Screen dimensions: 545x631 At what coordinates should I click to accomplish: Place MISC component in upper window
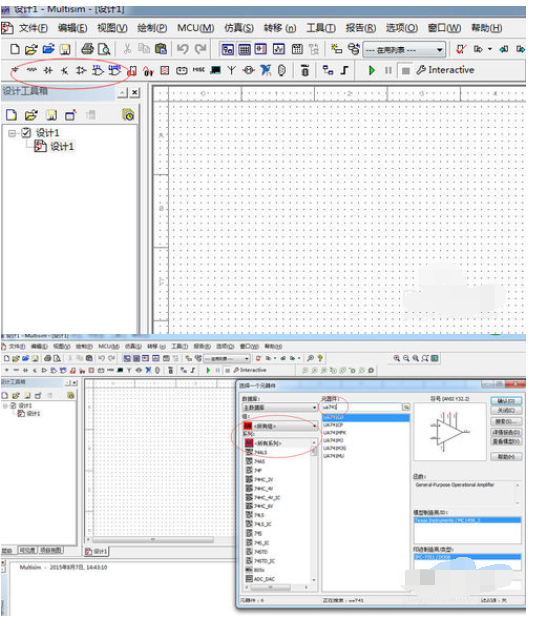pos(198,70)
